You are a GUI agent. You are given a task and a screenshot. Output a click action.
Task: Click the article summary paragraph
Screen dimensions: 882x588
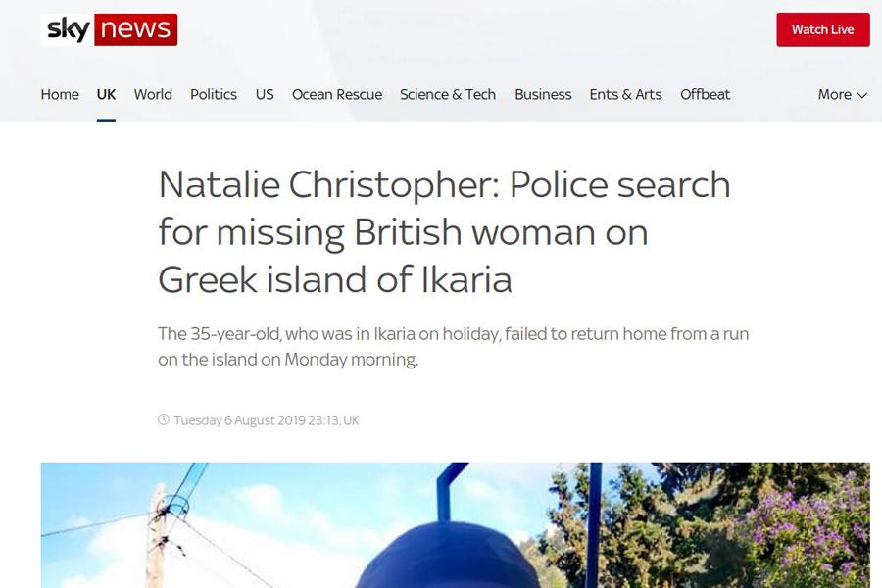pos(454,347)
